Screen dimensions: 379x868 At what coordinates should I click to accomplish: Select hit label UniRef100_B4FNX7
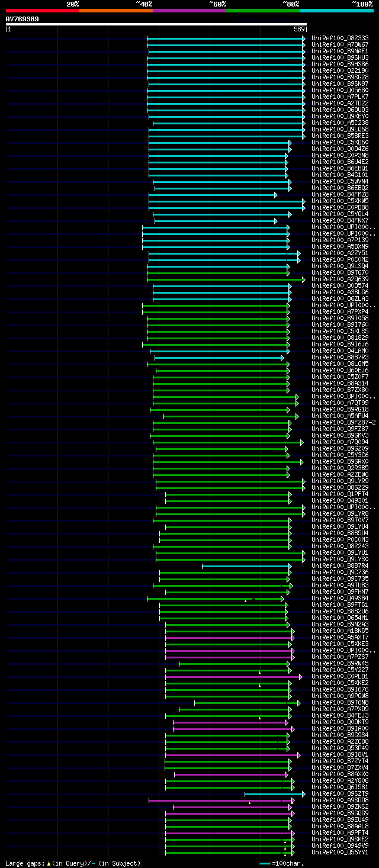pos(340,221)
